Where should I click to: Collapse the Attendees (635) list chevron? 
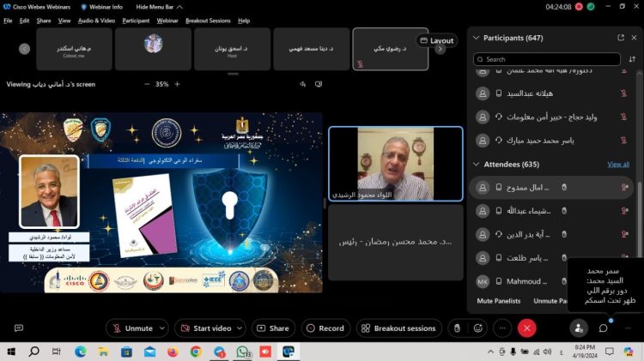(x=476, y=164)
